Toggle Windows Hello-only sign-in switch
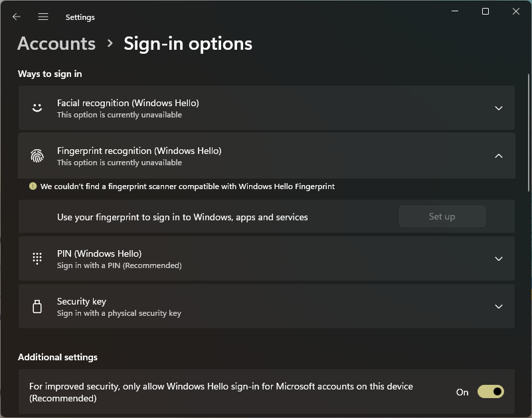Image resolution: width=532 pixels, height=418 pixels. click(490, 392)
